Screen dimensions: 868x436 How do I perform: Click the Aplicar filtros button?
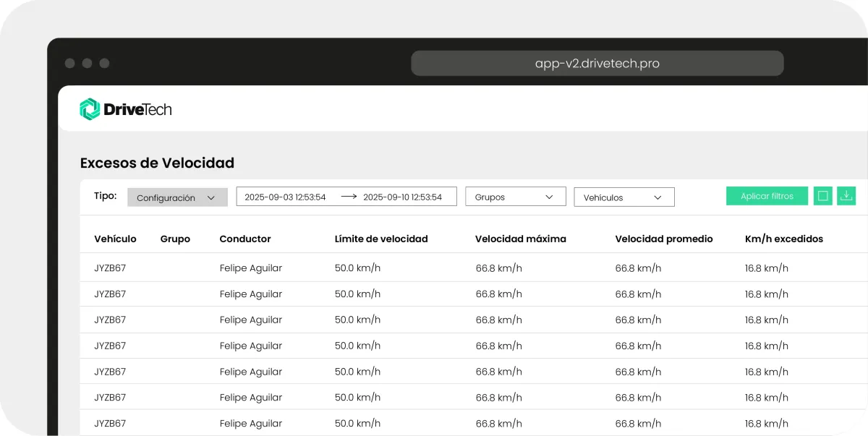pyautogui.click(x=767, y=196)
